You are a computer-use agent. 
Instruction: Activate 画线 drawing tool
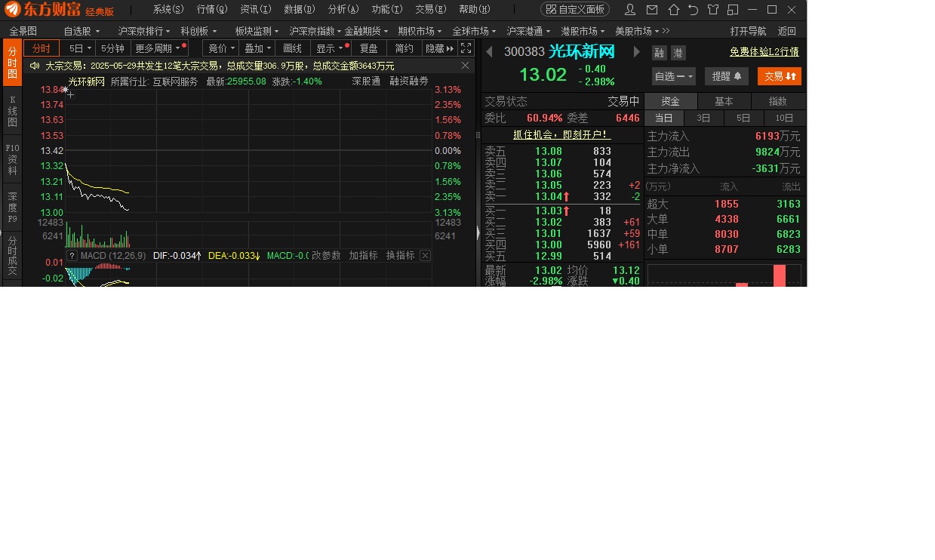(x=293, y=48)
